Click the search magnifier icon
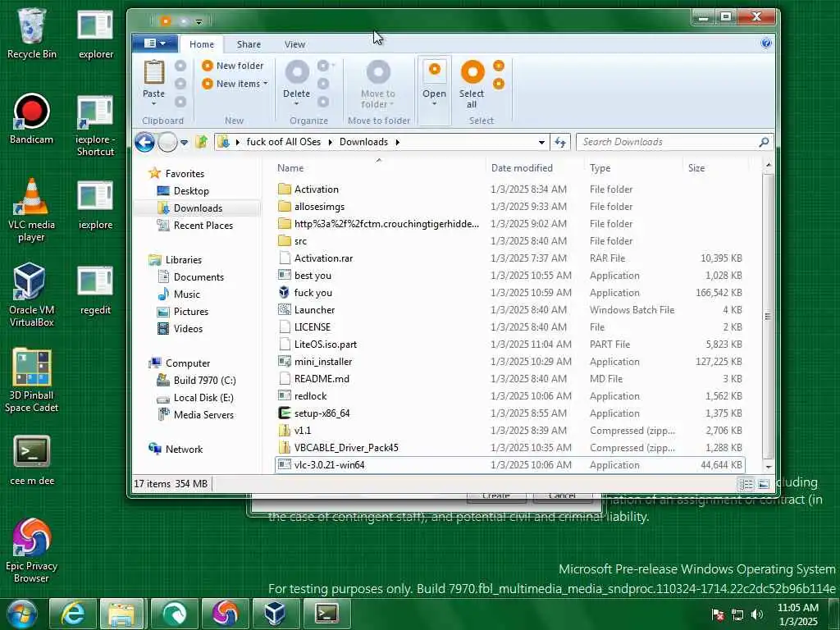Image resolution: width=840 pixels, height=630 pixels. [x=764, y=142]
